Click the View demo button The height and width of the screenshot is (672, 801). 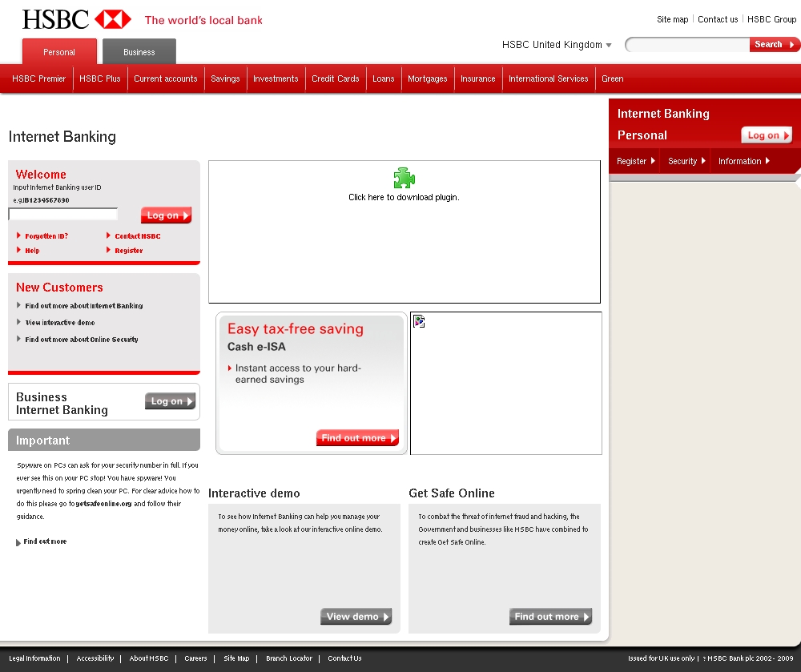tap(356, 617)
